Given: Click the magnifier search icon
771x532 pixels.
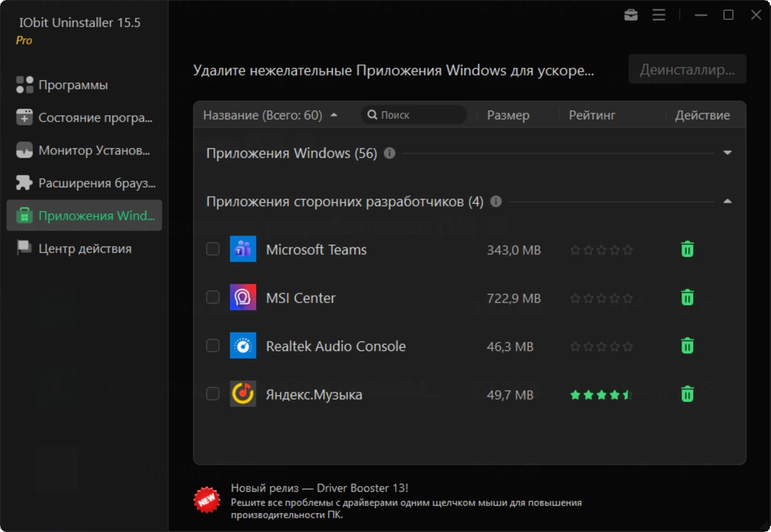Looking at the screenshot, I should click(372, 115).
